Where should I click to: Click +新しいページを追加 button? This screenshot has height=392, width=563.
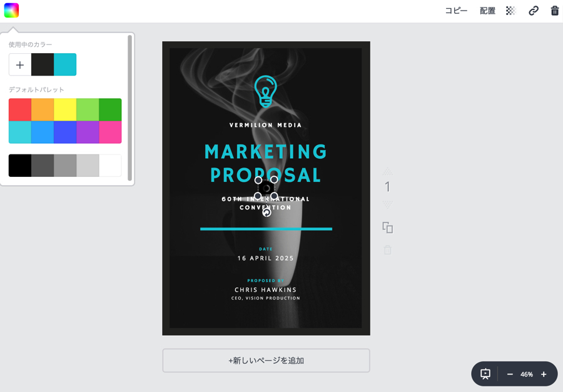coord(266,361)
